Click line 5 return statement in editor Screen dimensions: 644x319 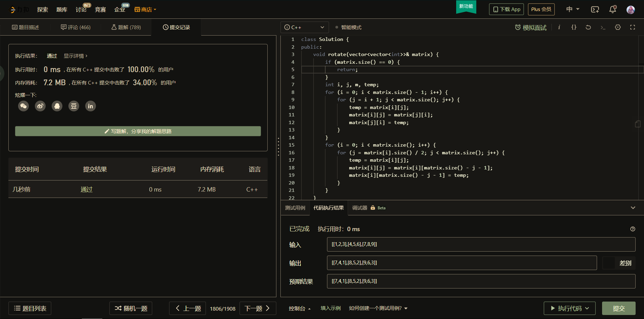[x=347, y=70]
